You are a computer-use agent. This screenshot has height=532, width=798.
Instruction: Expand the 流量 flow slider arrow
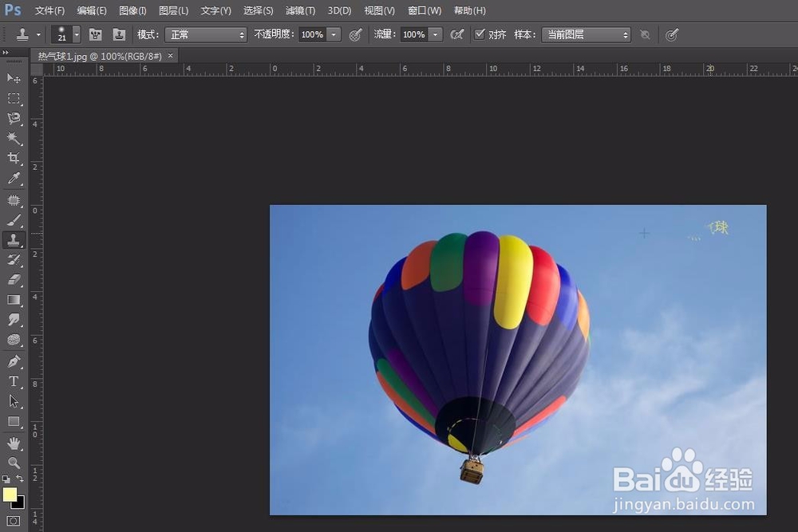[436, 34]
